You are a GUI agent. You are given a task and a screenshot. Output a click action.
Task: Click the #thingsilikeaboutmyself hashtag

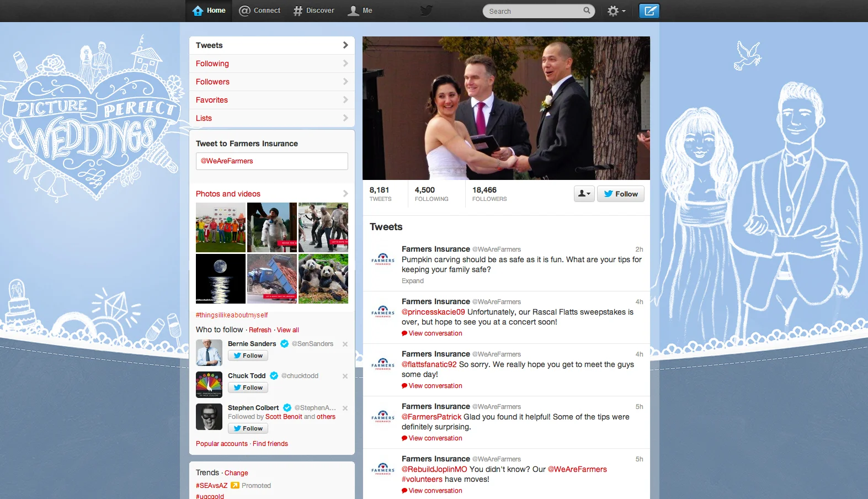[232, 315]
